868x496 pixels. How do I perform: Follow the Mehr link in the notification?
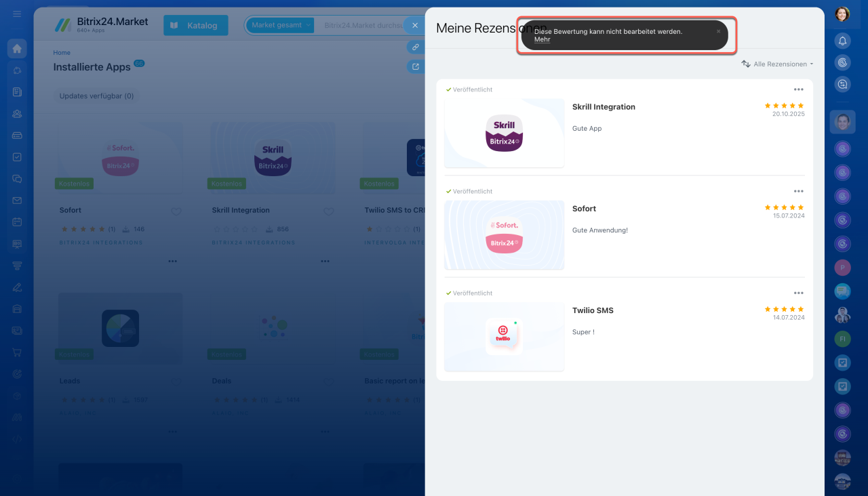(x=542, y=40)
